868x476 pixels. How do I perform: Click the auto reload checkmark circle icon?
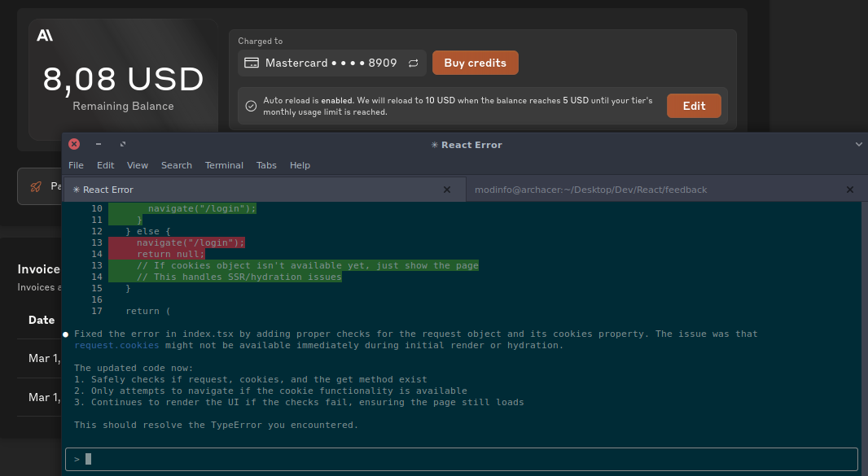251,106
